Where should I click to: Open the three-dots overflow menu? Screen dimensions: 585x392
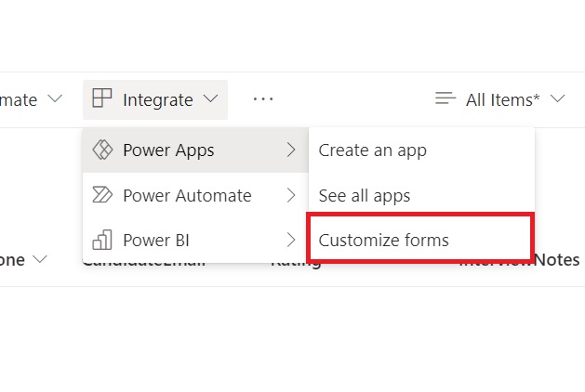tap(263, 99)
